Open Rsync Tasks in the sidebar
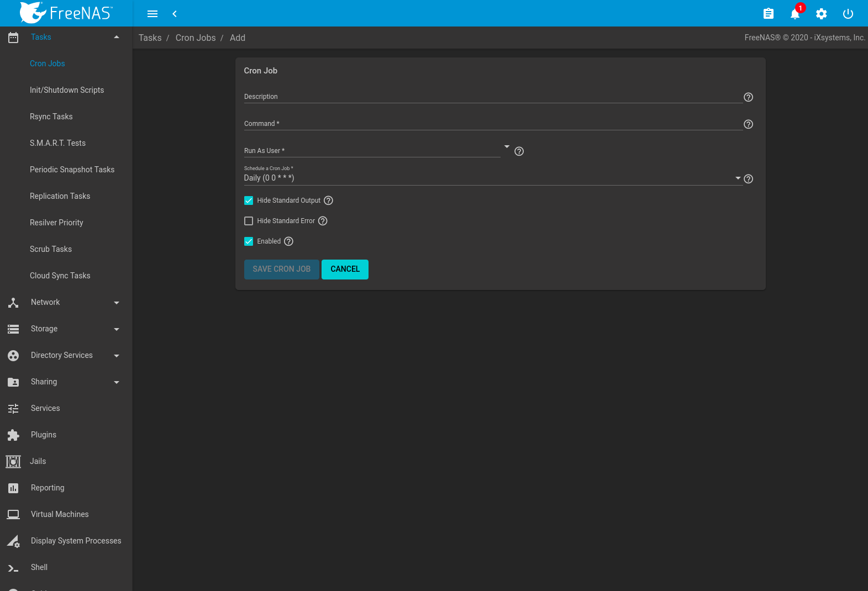Viewport: 868px width, 591px height. tap(51, 117)
